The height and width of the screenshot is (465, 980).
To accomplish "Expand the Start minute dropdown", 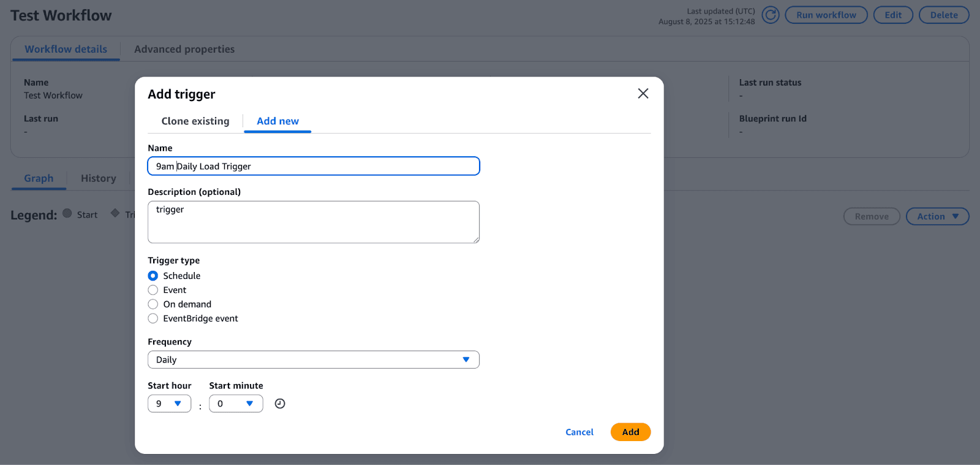I will tap(236, 404).
